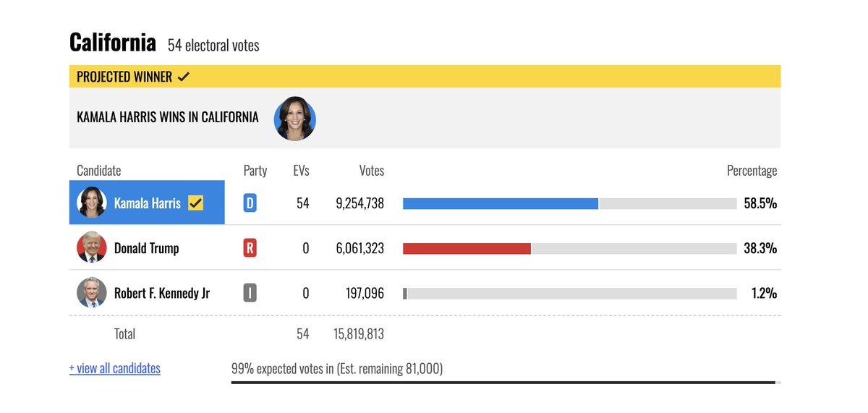Click the Independent party I badge

(x=250, y=293)
